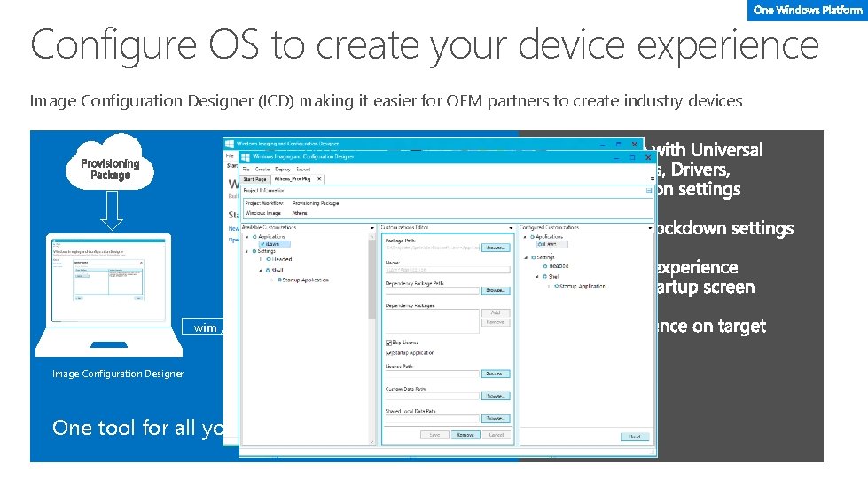Click scroll-down arrow in Available Customizations
868x489 pixels.
tap(372, 441)
